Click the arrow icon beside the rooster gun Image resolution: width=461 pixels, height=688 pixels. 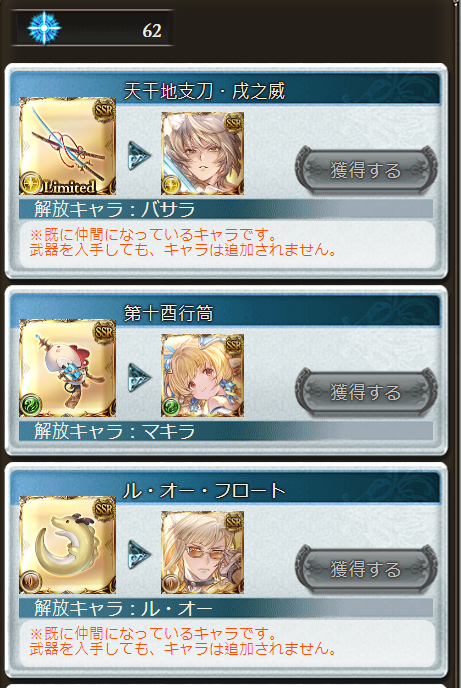point(139,377)
